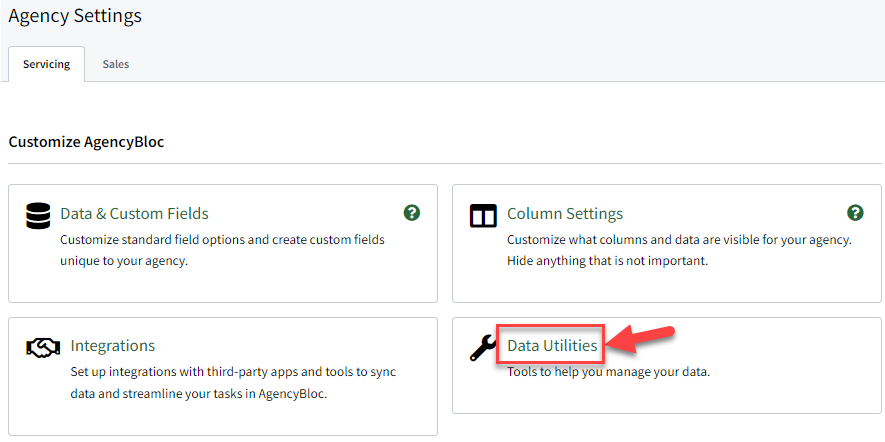Click the Data & Custom Fields database icon
Screen dimensions: 885x442
[38, 216]
